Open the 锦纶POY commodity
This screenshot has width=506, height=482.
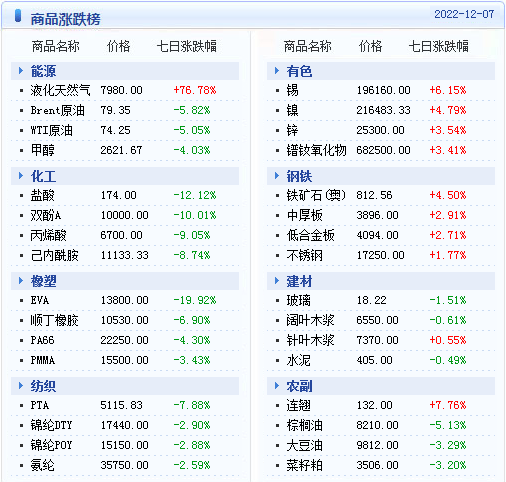(x=51, y=445)
